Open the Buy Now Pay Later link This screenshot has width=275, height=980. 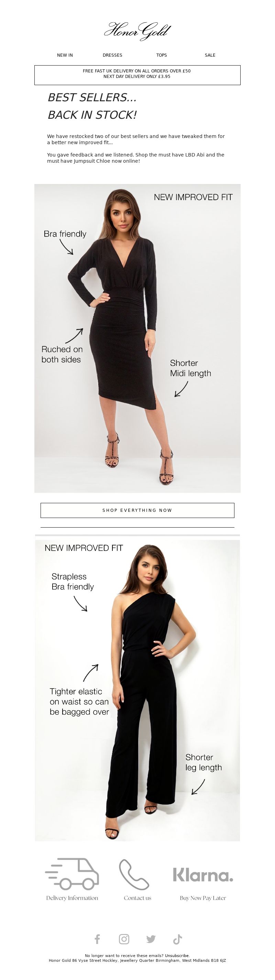tap(203, 898)
